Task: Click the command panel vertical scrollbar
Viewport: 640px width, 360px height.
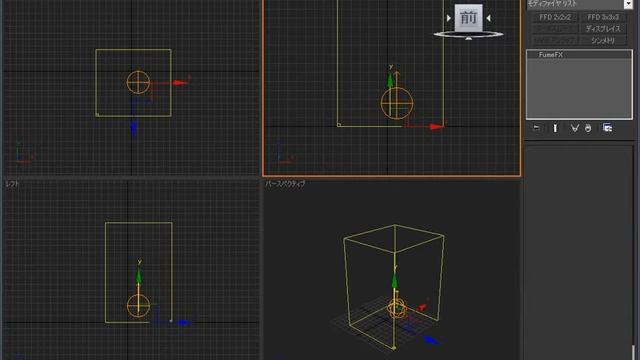Action: click(x=634, y=352)
